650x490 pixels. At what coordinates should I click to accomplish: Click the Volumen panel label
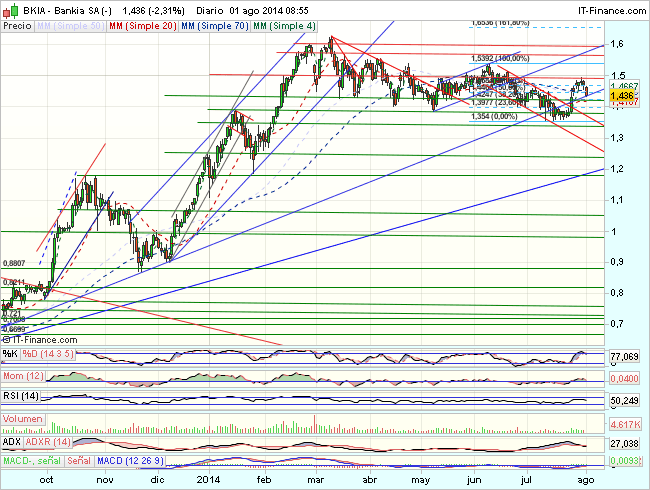coord(22,419)
